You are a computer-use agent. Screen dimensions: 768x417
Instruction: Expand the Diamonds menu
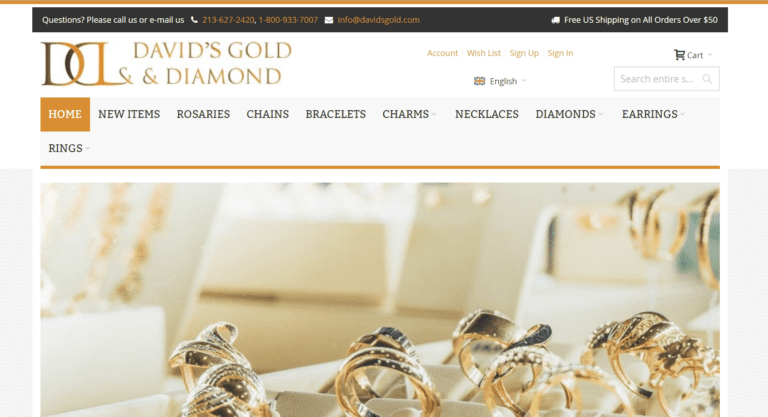[x=569, y=114]
